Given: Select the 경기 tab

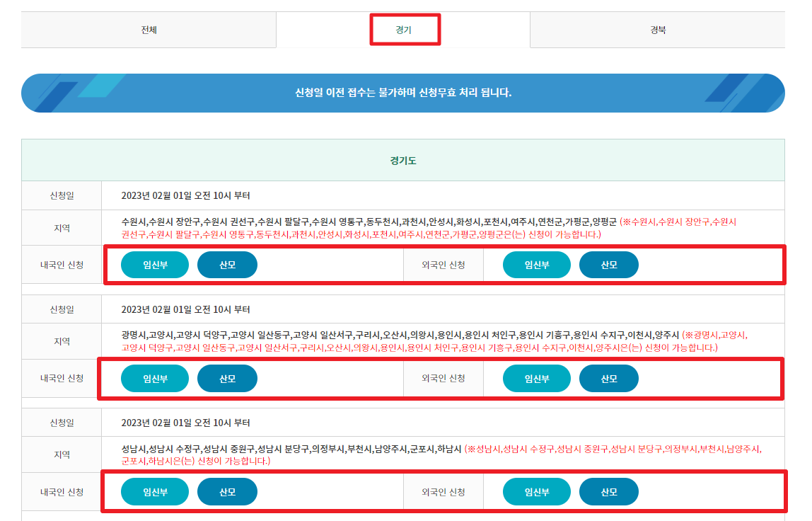Looking at the screenshot, I should (x=404, y=30).
